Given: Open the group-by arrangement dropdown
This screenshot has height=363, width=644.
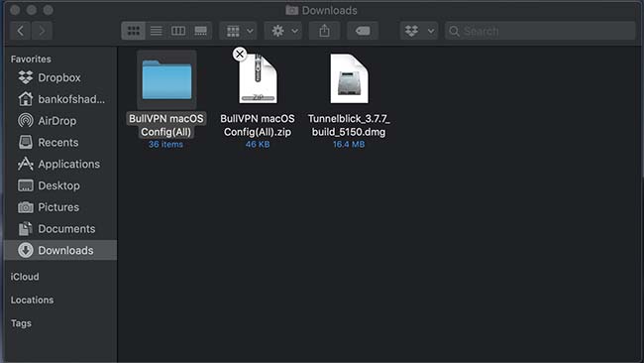Looking at the screenshot, I should point(239,31).
